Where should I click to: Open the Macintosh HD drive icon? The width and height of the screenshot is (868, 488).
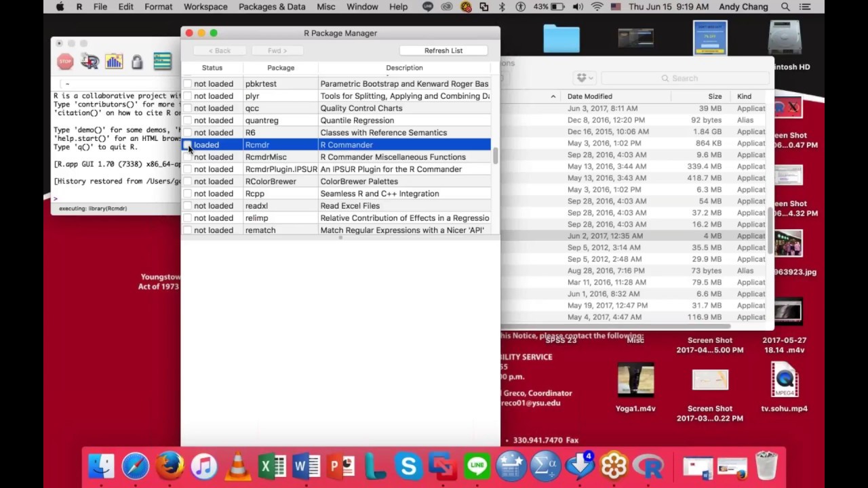pyautogui.click(x=785, y=39)
